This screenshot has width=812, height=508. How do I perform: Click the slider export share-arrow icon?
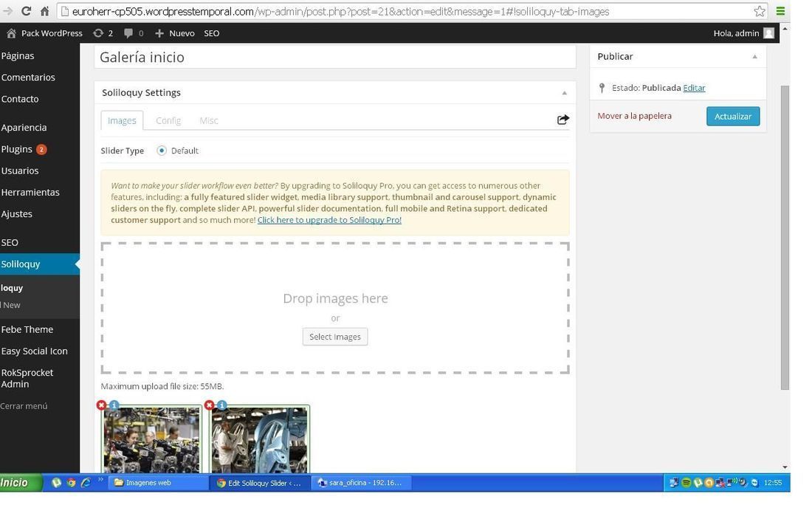563,120
